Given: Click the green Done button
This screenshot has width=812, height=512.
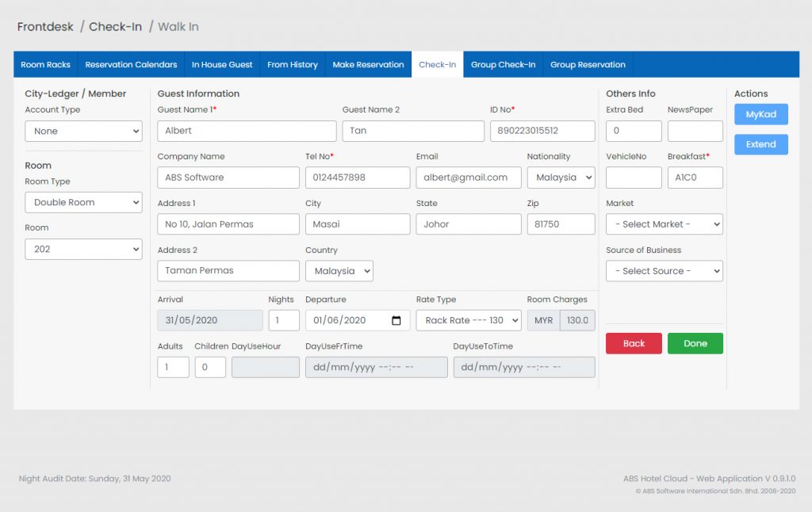Looking at the screenshot, I should point(695,343).
